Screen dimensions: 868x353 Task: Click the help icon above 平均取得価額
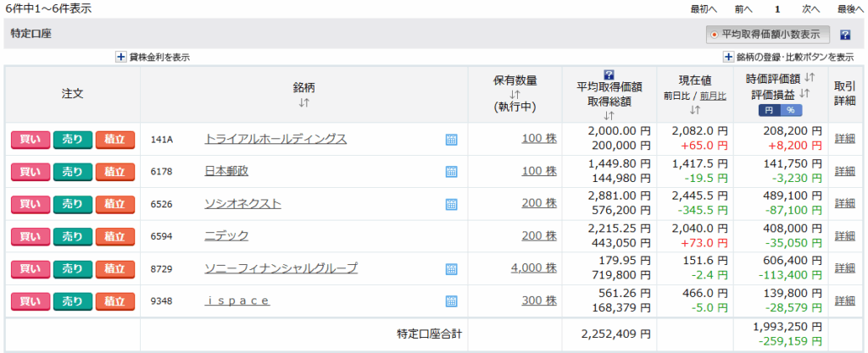point(608,74)
